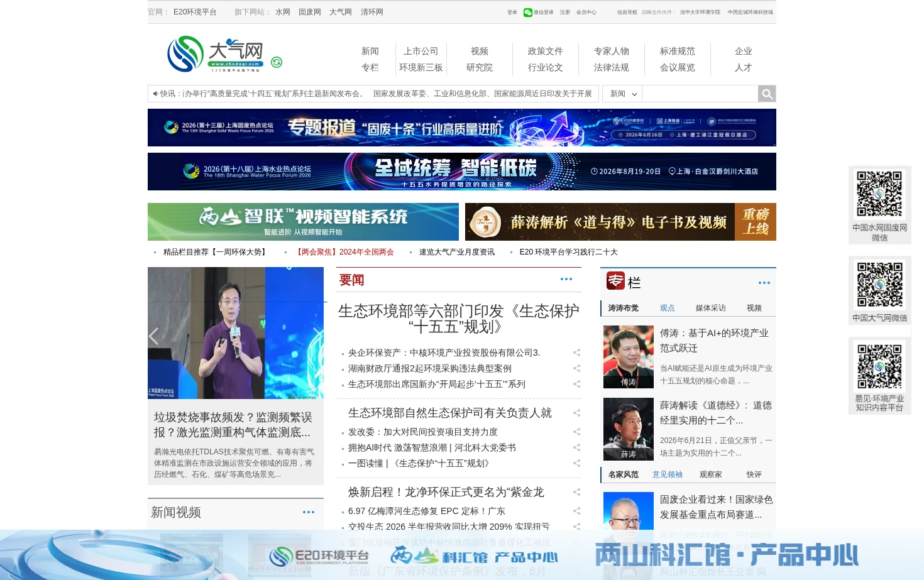Viewport: 924px width, 580px height.
Task: Click the 中国水网固废网微信 QR code
Action: [879, 194]
